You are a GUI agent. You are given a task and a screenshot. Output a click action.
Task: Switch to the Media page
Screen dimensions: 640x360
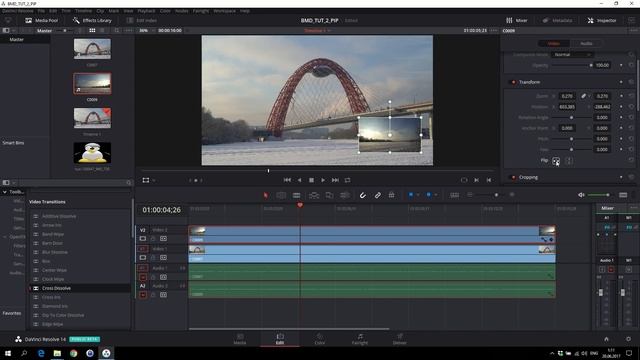click(240, 339)
